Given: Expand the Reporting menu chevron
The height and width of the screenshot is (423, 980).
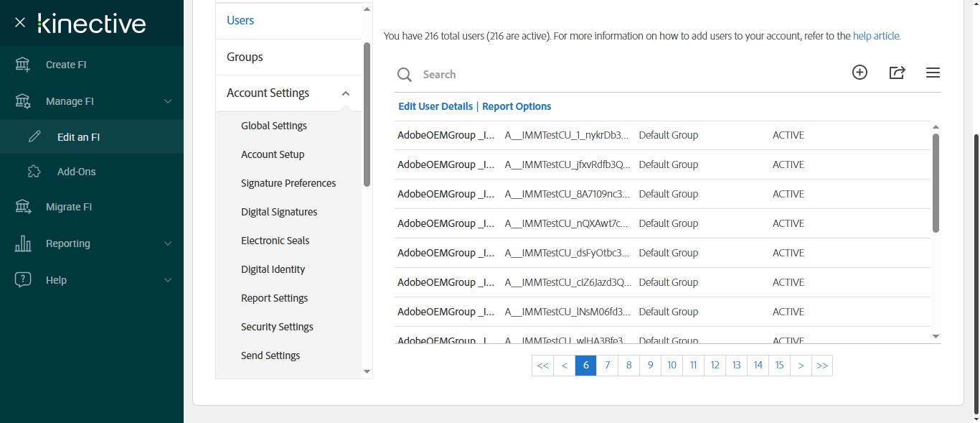Looking at the screenshot, I should [x=168, y=243].
